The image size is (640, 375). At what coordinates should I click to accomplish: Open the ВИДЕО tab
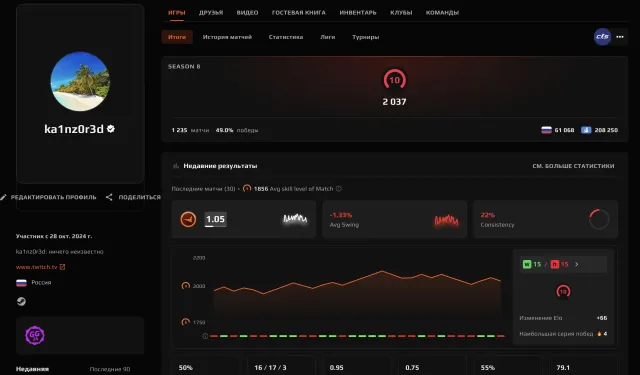click(x=247, y=13)
